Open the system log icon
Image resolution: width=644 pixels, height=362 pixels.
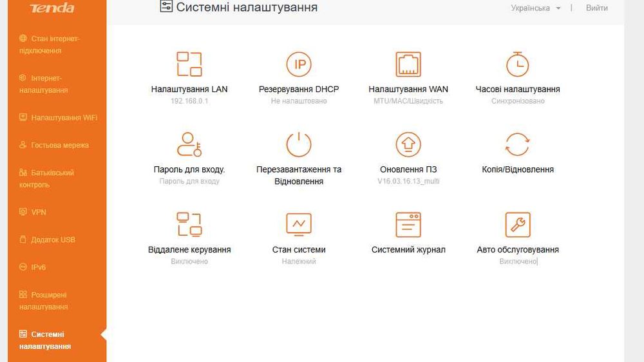[x=408, y=224]
